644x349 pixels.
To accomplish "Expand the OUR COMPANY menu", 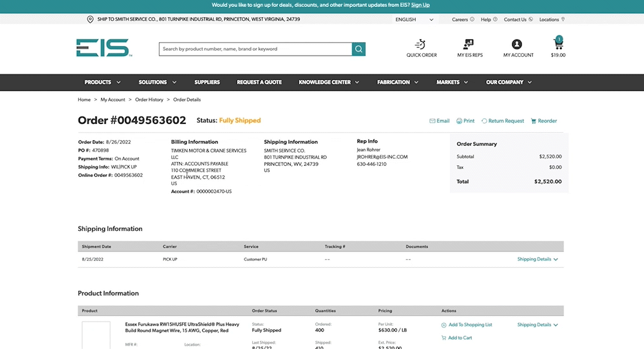I will coord(509,82).
